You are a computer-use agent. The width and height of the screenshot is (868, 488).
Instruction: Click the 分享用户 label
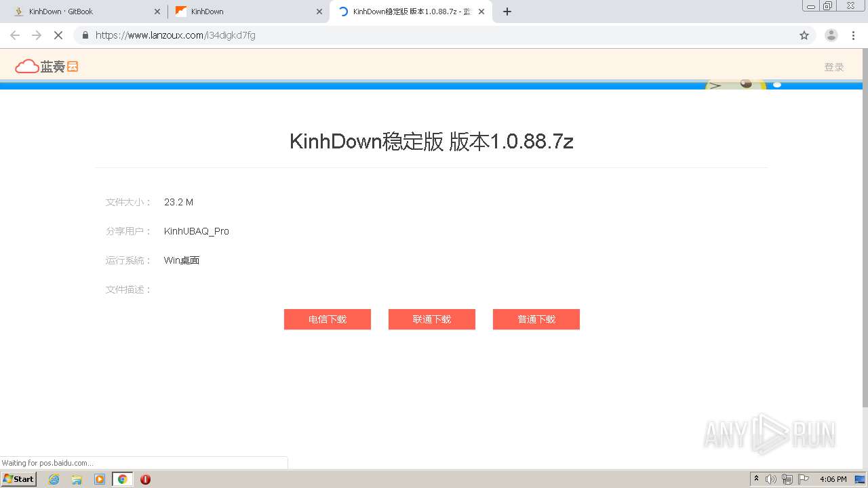coord(129,231)
